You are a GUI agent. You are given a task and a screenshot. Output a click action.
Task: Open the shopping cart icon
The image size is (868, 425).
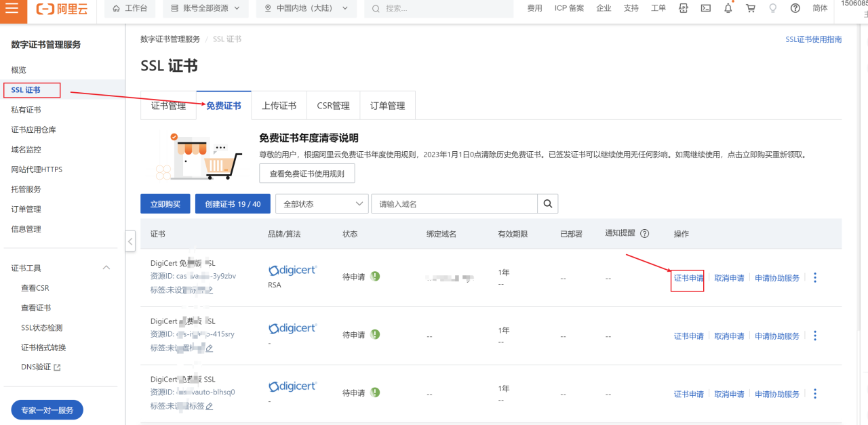tap(750, 8)
